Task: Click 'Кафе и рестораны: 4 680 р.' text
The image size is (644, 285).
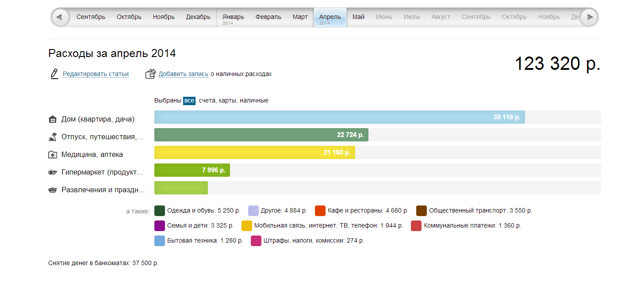Action: coord(368,211)
